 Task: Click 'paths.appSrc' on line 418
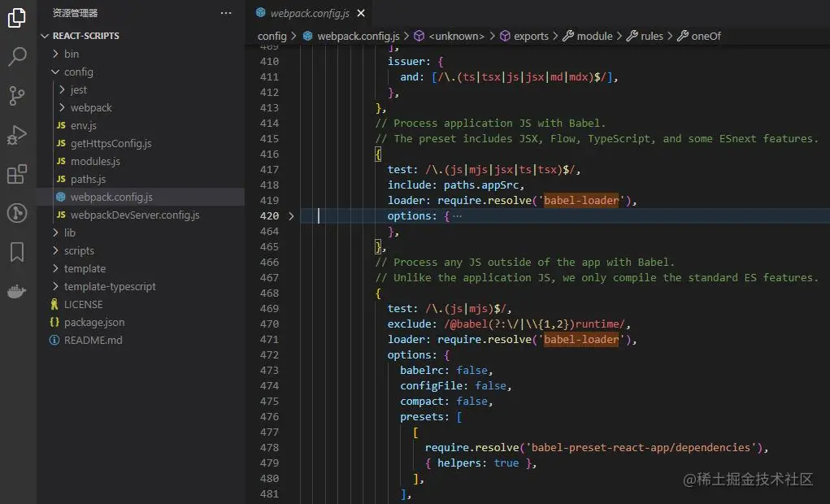480,185
